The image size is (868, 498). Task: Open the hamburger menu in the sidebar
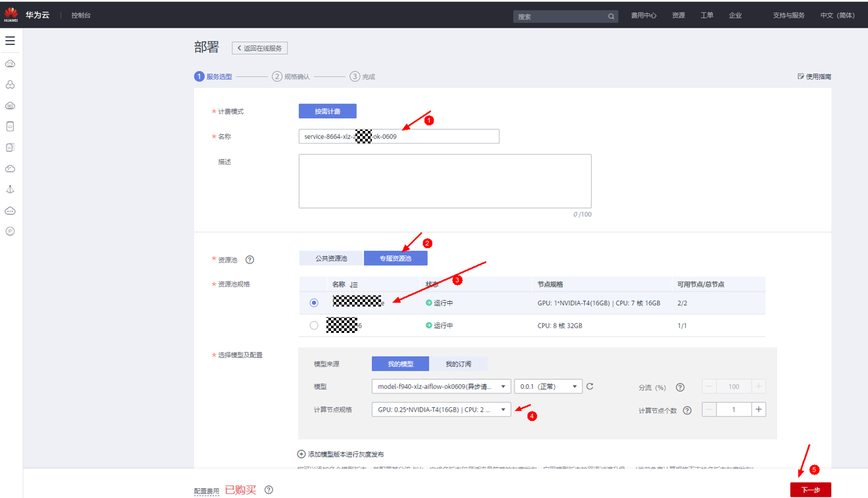point(10,41)
